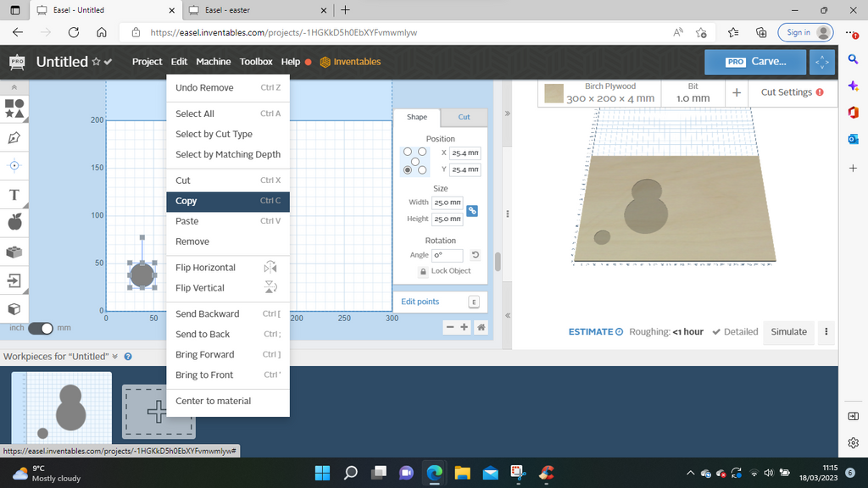Reset rotation angle with the undo icon
The image size is (868, 488).
click(x=476, y=255)
